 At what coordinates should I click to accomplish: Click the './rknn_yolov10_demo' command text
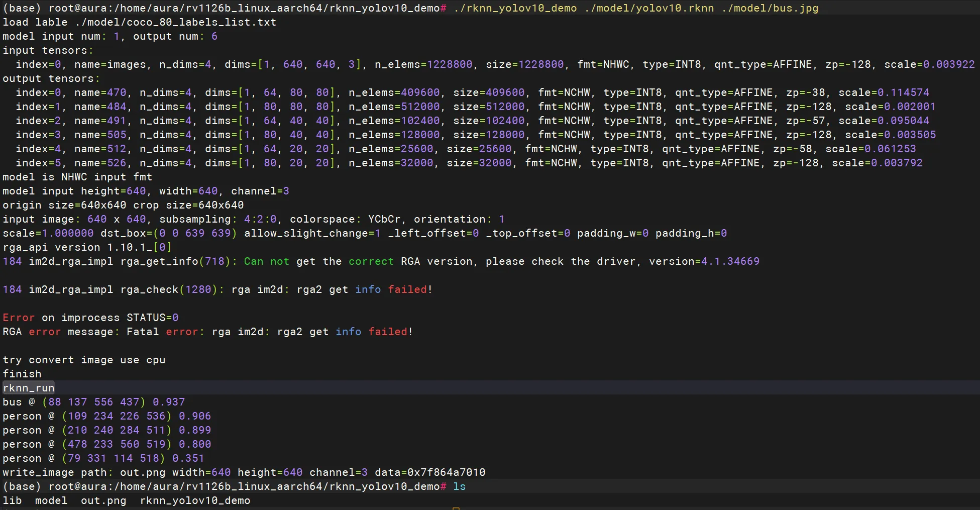point(515,8)
